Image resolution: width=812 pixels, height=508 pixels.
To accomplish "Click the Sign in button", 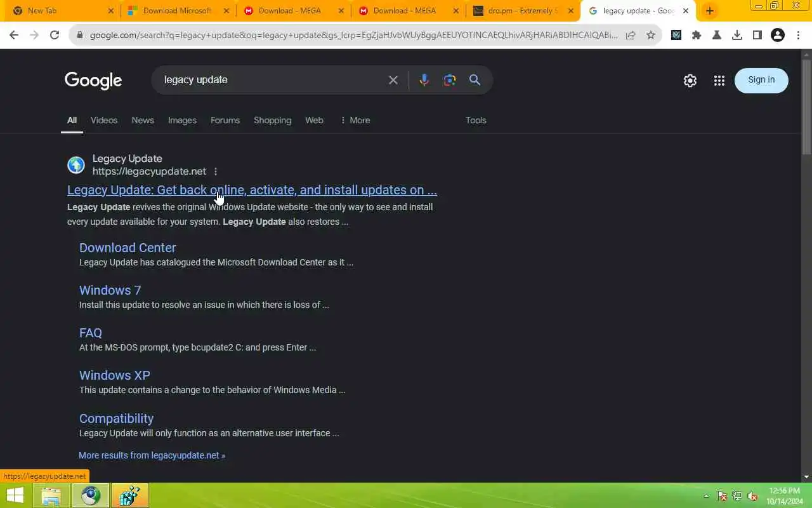I will (761, 80).
